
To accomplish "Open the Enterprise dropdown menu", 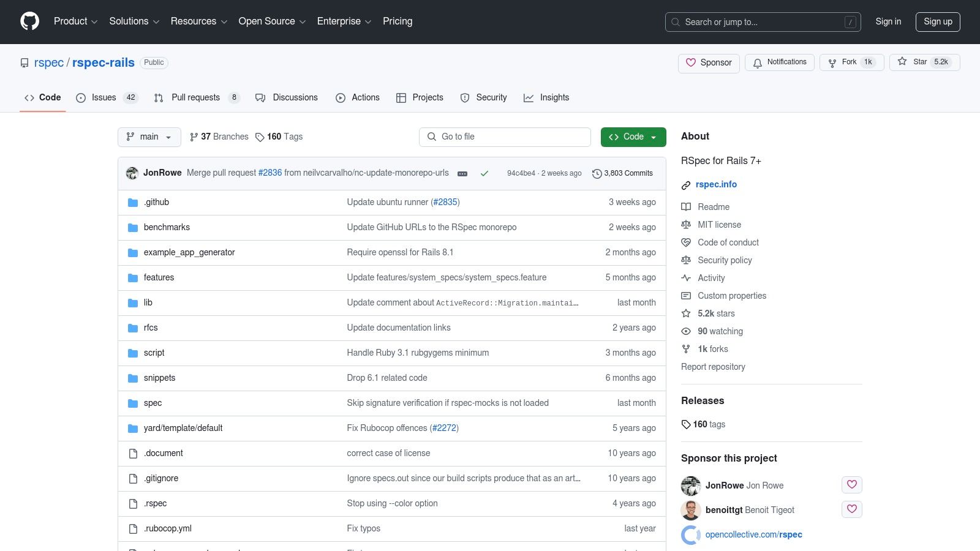I will [344, 21].
